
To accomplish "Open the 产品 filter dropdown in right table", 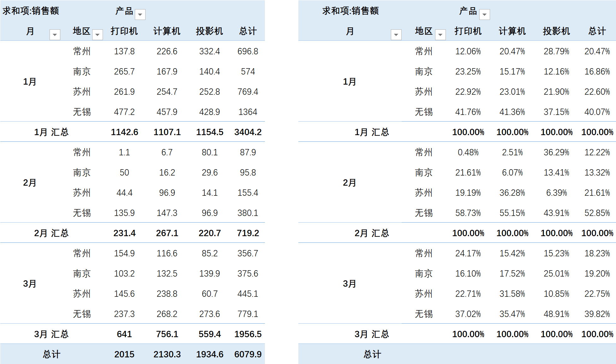I will (484, 15).
